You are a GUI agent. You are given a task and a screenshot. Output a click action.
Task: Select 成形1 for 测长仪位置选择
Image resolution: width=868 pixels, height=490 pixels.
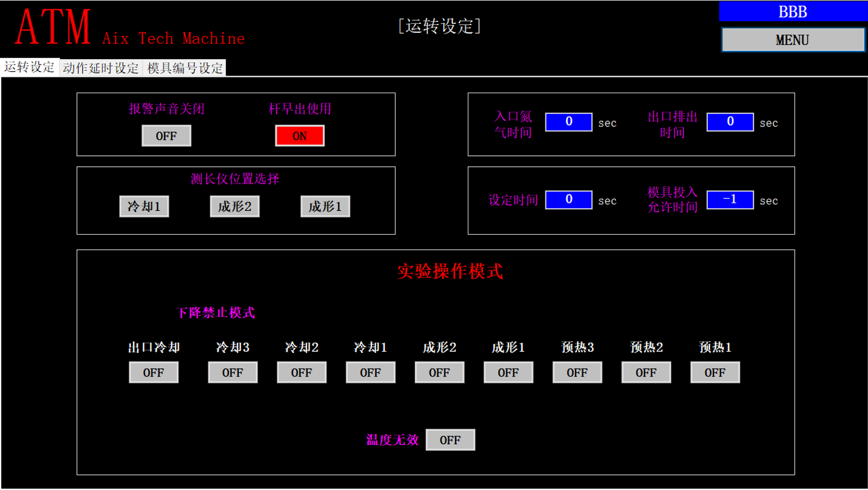coord(325,207)
